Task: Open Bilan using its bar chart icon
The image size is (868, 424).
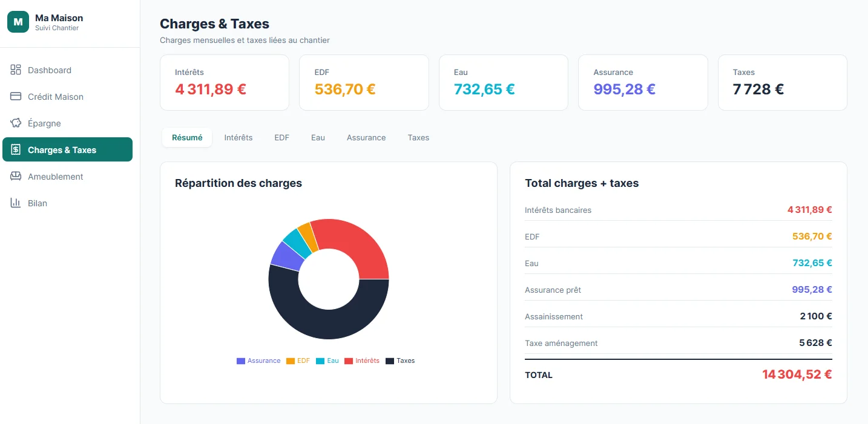Action: 15,203
